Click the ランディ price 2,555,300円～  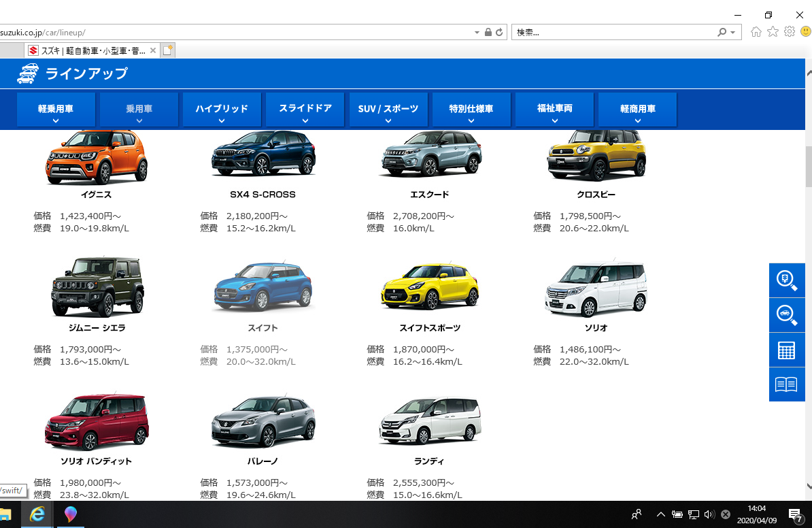pos(424,483)
